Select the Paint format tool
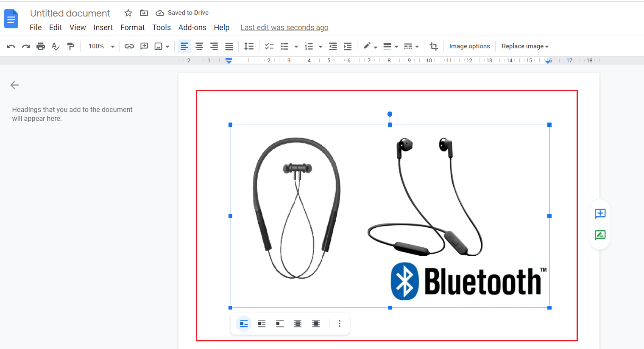 pyautogui.click(x=71, y=46)
